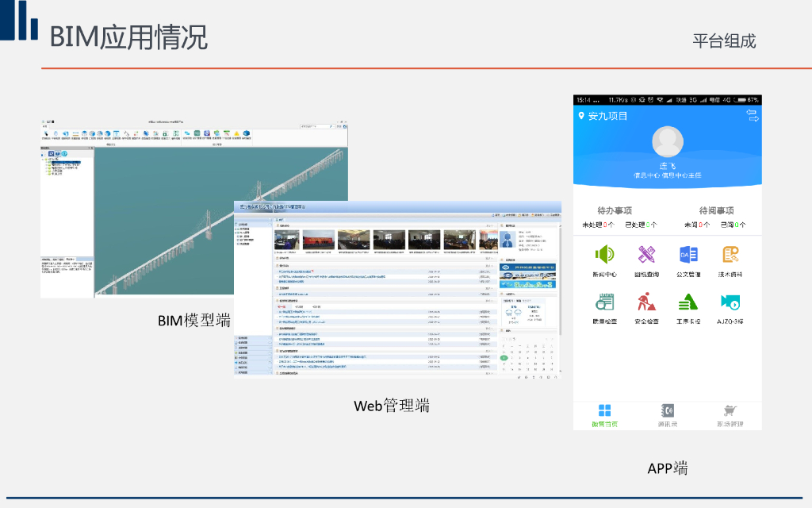The height and width of the screenshot is (508, 812).
Task: Open the 未处理 0个 count
Action: coord(598,225)
